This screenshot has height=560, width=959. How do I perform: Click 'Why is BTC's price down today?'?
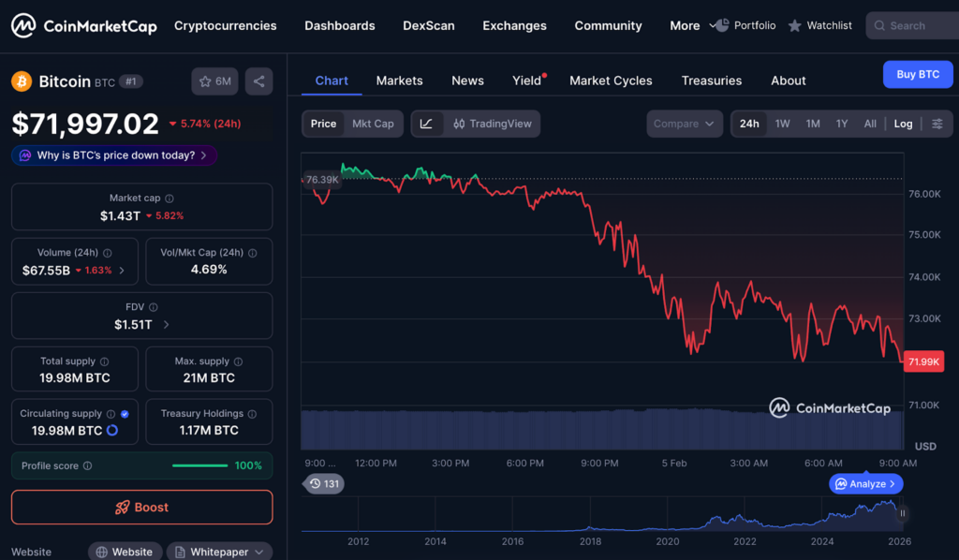[114, 155]
